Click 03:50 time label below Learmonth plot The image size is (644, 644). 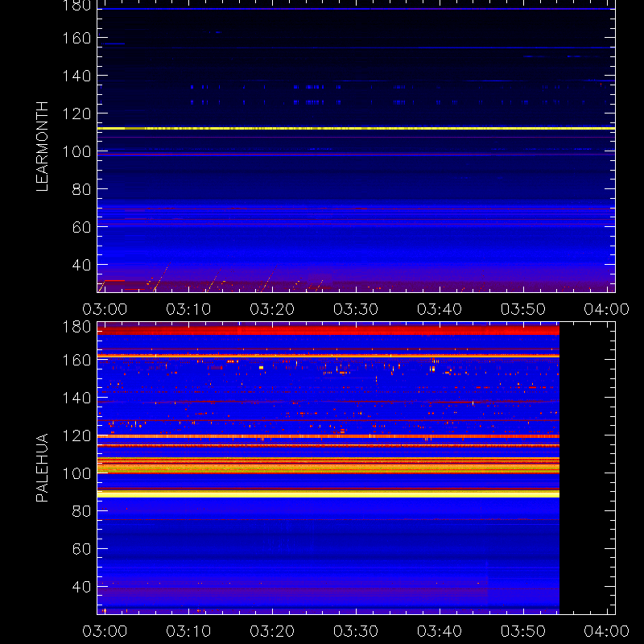pos(523,309)
